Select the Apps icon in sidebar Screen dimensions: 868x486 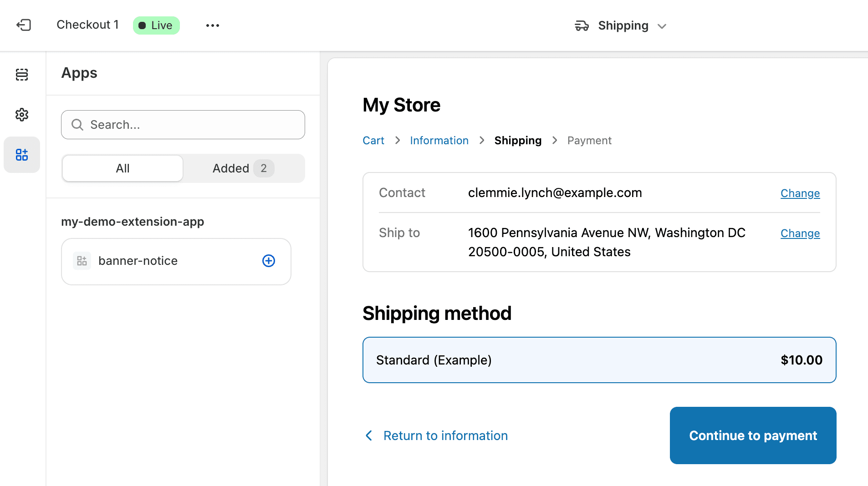pos(22,155)
